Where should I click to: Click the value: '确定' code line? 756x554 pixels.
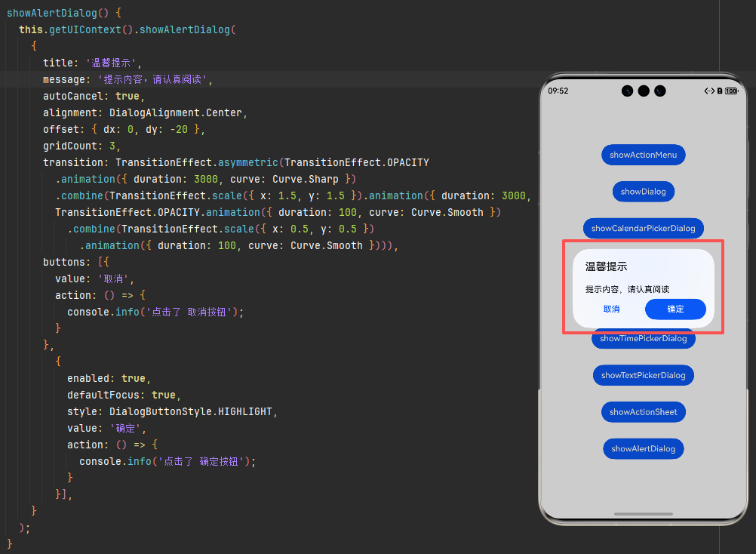(106, 428)
